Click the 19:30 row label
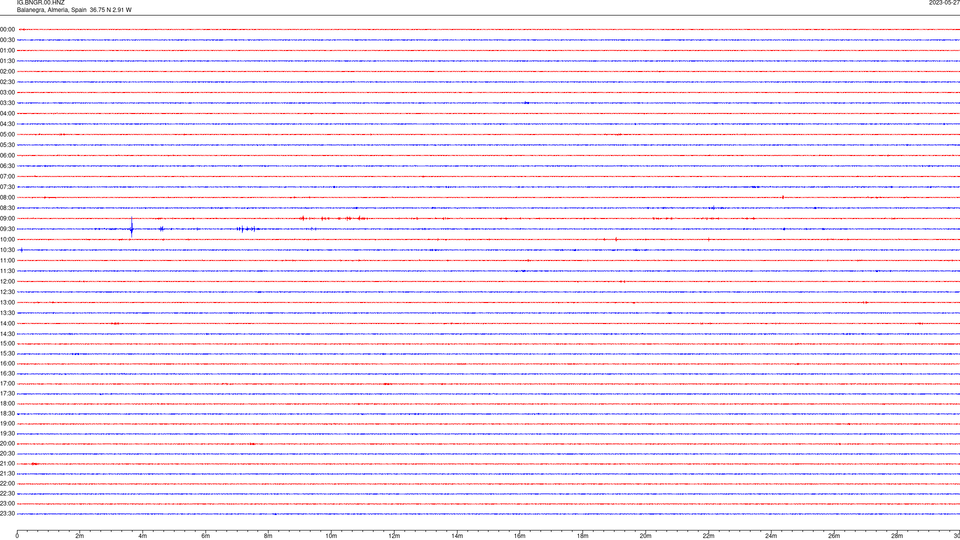Screen dimensions: 960x540 pos(7,433)
